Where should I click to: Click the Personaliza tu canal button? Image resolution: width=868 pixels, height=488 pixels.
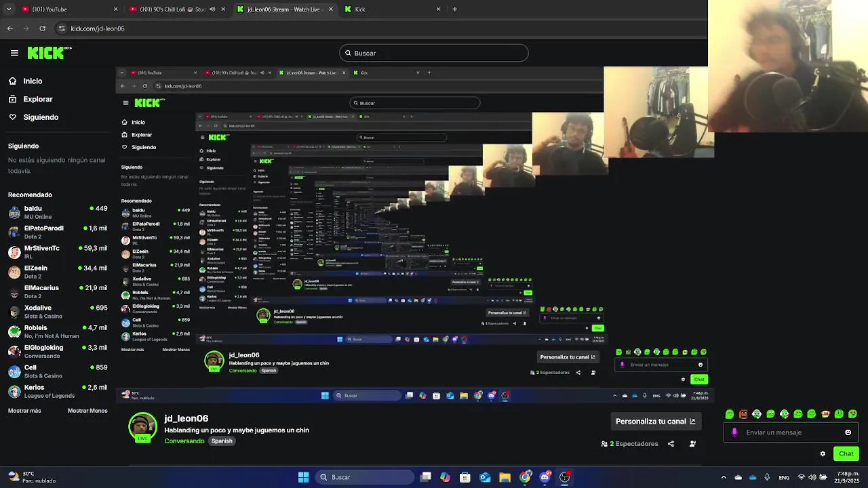(x=655, y=421)
